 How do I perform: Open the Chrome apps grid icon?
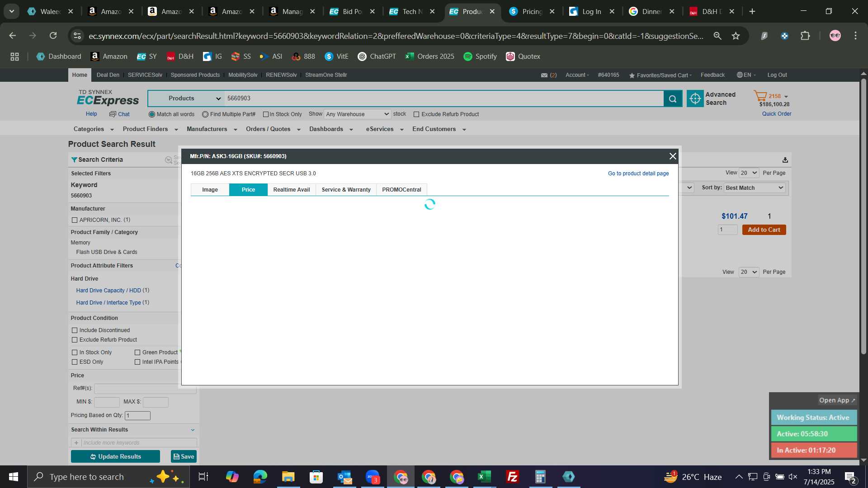tap(14, 56)
